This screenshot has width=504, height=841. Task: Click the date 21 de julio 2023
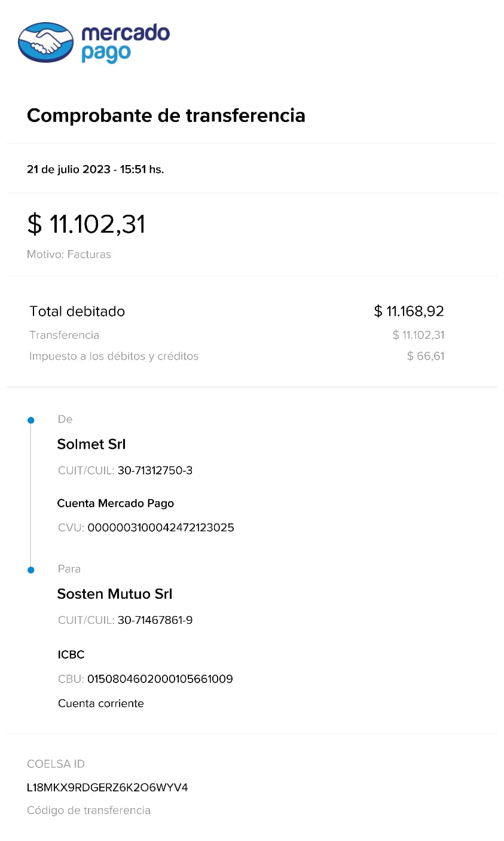69,169
